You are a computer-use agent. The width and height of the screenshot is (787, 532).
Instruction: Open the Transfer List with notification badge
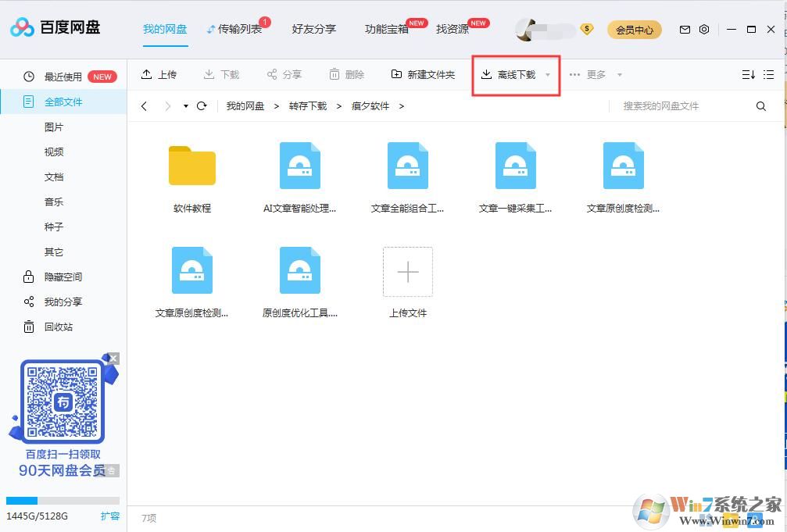click(x=236, y=29)
